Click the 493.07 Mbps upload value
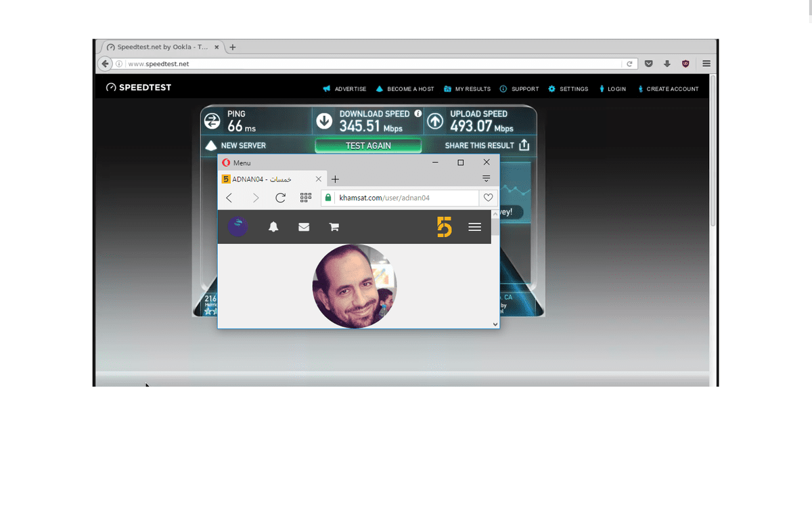812x508 pixels. (x=482, y=126)
